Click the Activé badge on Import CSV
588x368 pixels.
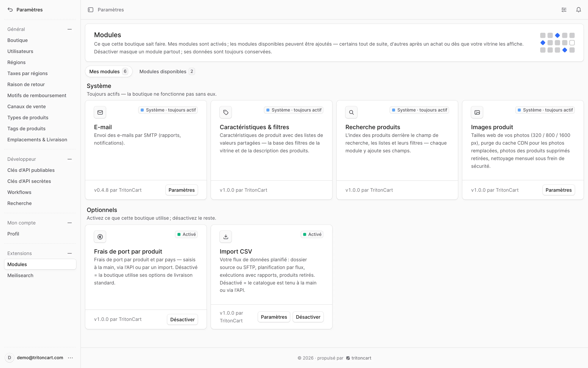[312, 234]
